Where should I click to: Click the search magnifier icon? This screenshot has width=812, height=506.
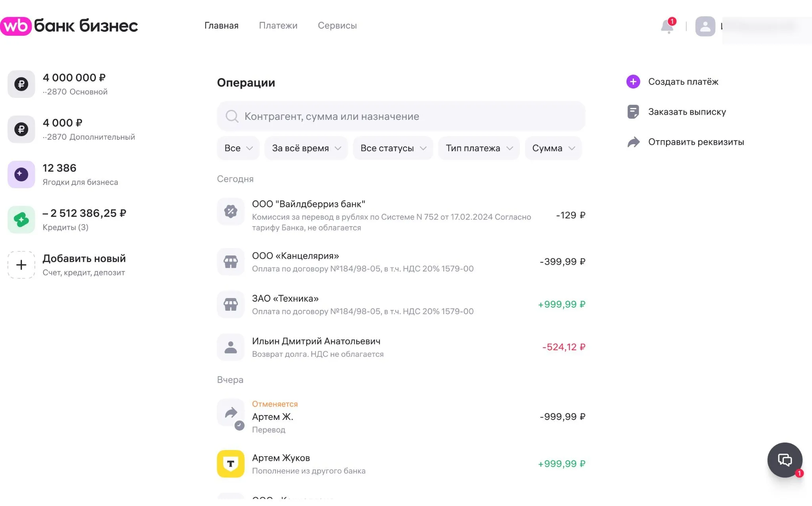point(232,116)
